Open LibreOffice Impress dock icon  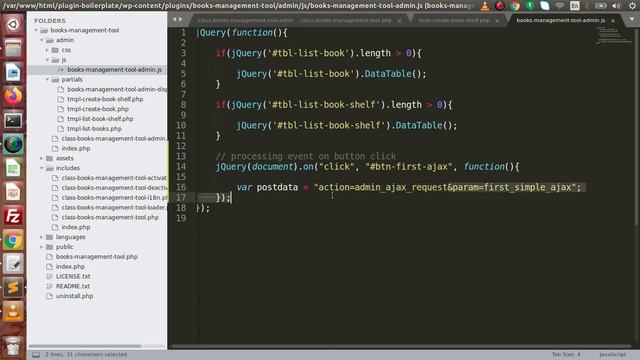tap(13, 193)
